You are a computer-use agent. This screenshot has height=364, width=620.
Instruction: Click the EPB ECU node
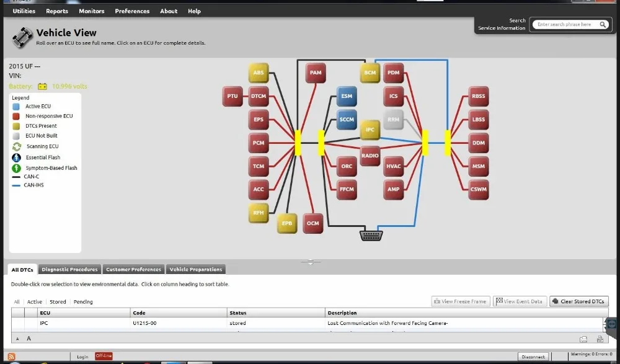tap(287, 223)
